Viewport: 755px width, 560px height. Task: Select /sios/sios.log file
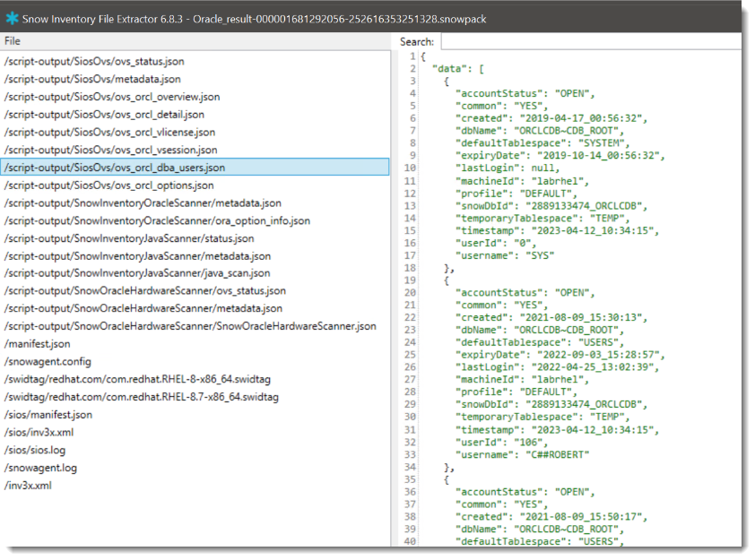click(35, 451)
